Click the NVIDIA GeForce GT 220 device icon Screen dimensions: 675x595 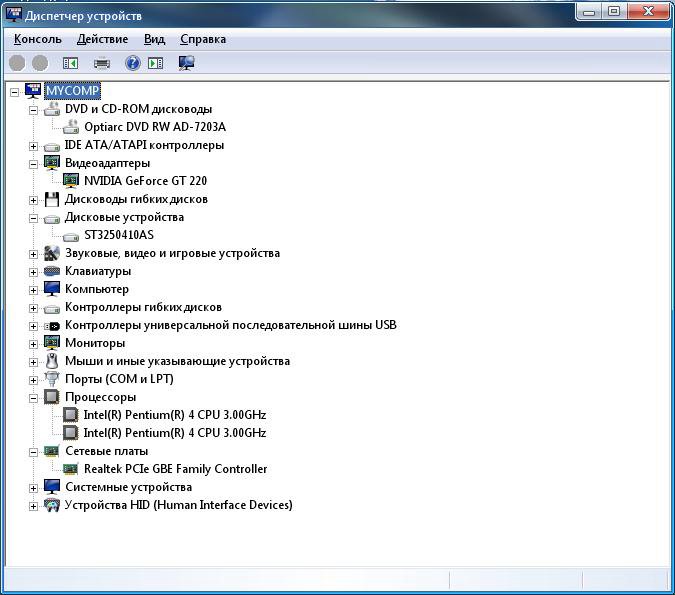pos(71,181)
